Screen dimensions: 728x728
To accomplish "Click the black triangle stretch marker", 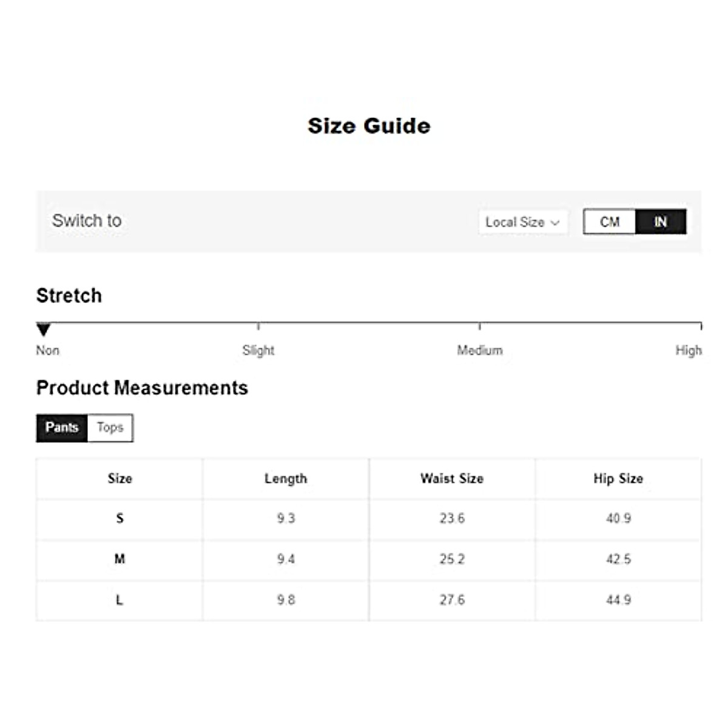I will (43, 329).
